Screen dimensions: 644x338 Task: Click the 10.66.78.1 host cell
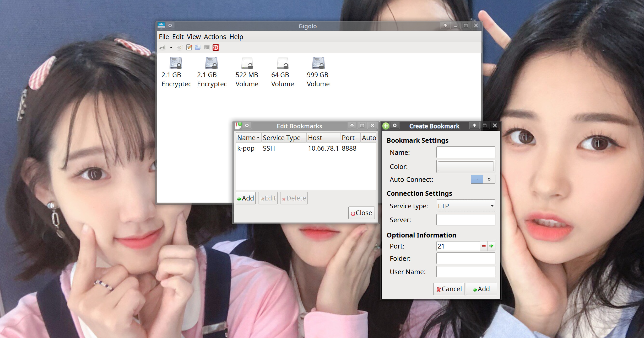(323, 148)
